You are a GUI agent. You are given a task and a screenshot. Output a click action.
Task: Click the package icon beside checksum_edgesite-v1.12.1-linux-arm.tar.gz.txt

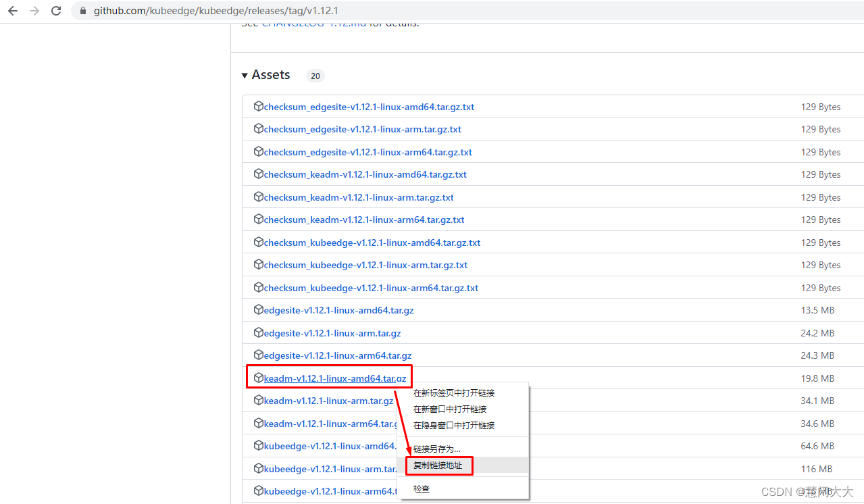(258, 129)
